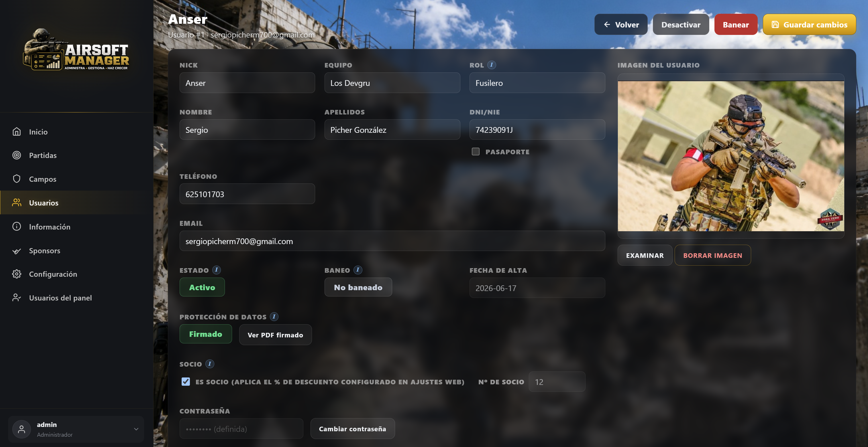The image size is (868, 447).
Task: Click the Sponsors handshake icon
Action: click(x=17, y=251)
